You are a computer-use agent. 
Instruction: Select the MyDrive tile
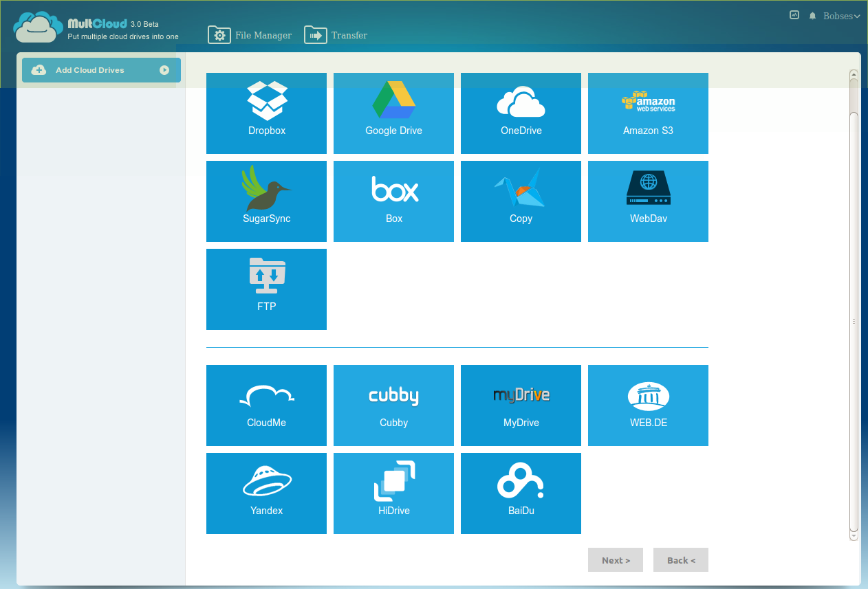(521, 405)
